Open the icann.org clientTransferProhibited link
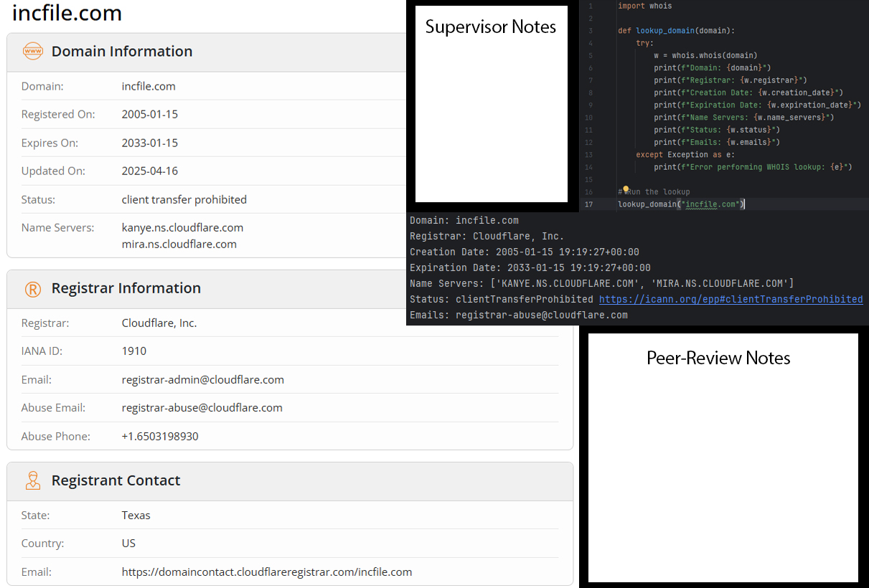The width and height of the screenshot is (869, 588). [x=731, y=299]
